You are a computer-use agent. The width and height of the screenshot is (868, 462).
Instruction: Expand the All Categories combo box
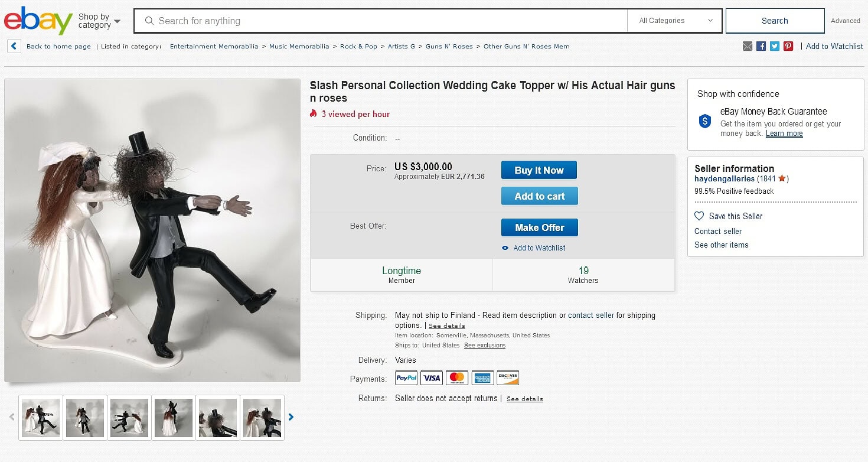pyautogui.click(x=675, y=21)
